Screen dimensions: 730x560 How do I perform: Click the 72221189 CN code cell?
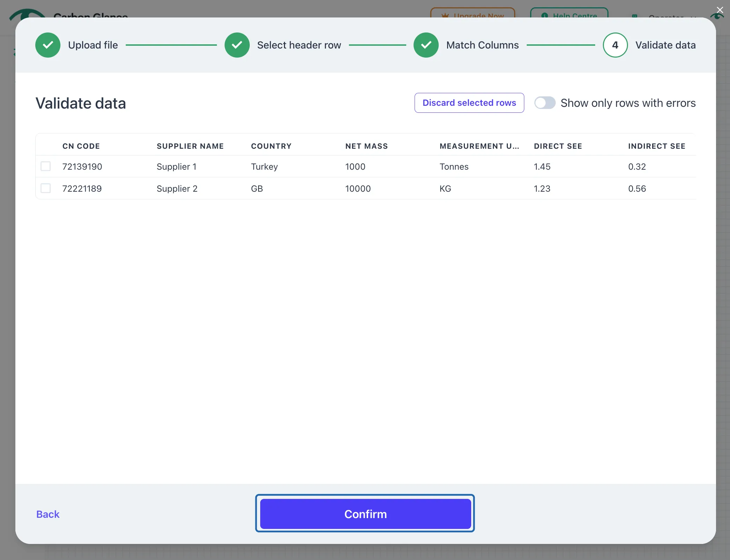coord(82,189)
